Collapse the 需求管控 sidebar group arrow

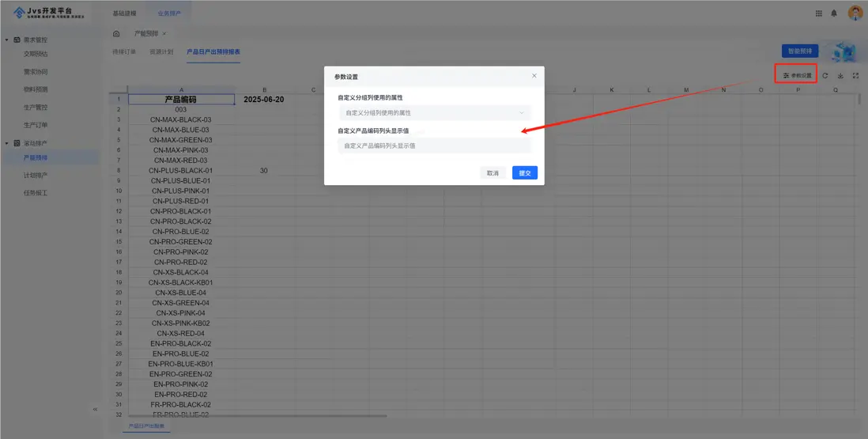pos(6,40)
